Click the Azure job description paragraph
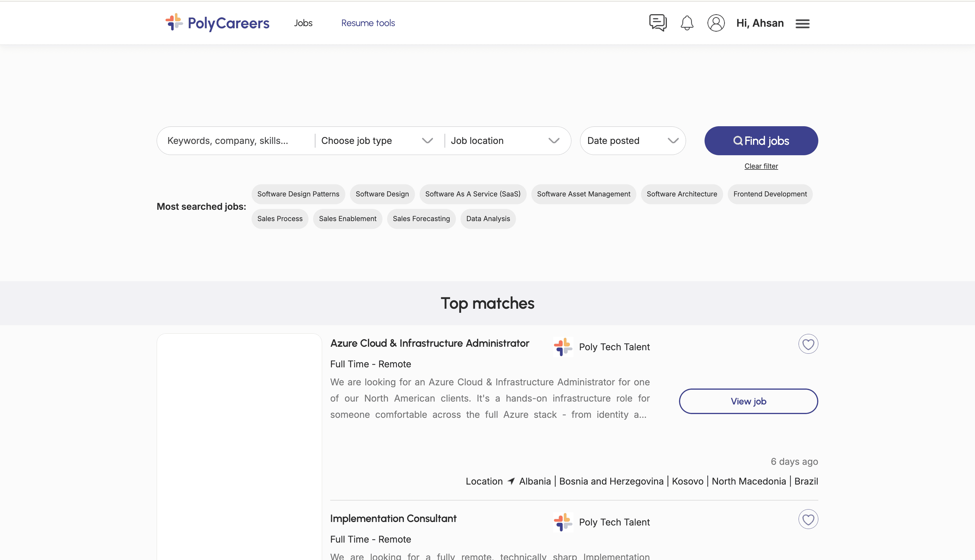 tap(490, 398)
